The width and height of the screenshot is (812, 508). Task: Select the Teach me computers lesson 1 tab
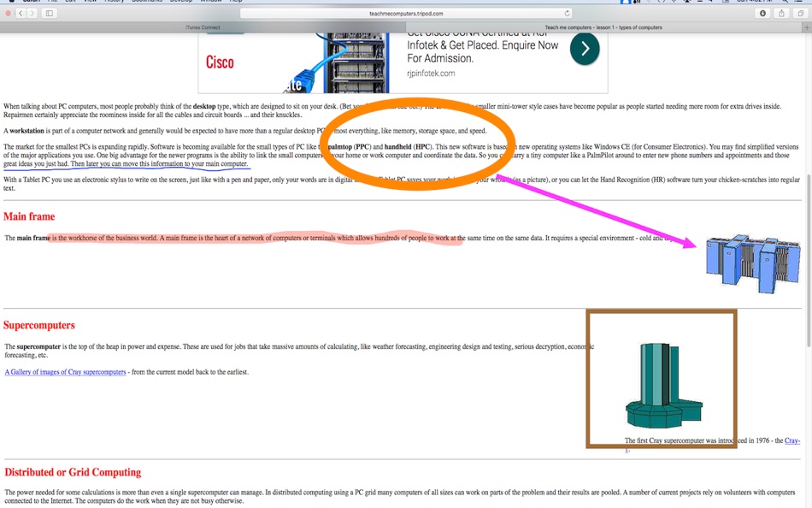click(x=603, y=27)
